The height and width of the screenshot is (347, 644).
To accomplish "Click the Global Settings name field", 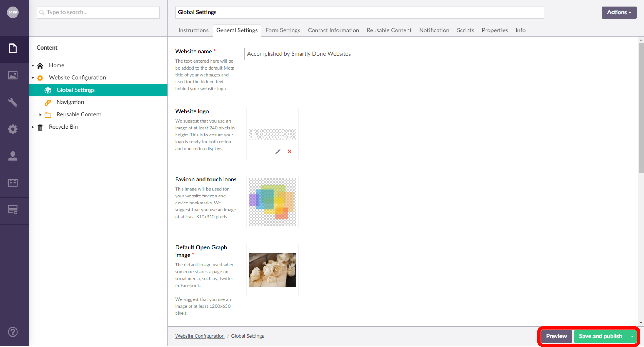I will coord(359,13).
